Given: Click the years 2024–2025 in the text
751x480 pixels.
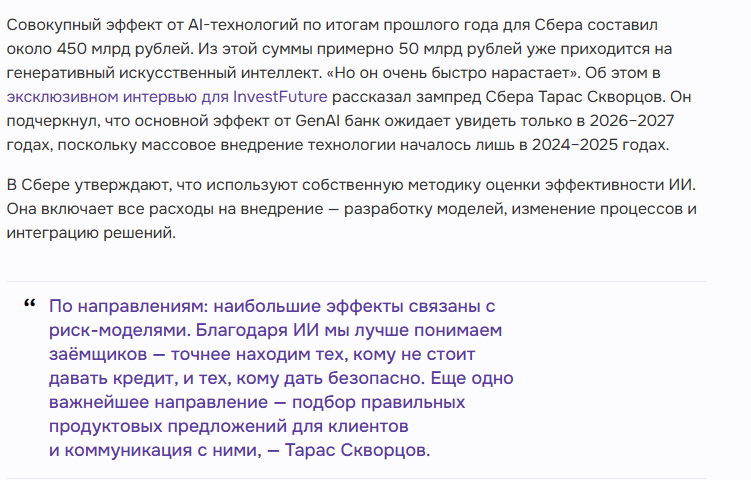Looking at the screenshot, I should (575, 145).
